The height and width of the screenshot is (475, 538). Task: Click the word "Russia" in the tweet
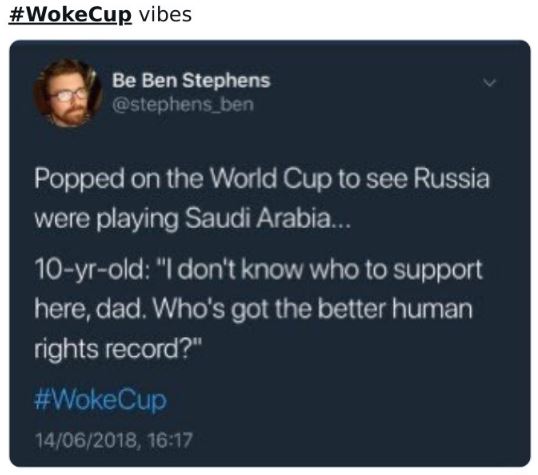click(451, 179)
